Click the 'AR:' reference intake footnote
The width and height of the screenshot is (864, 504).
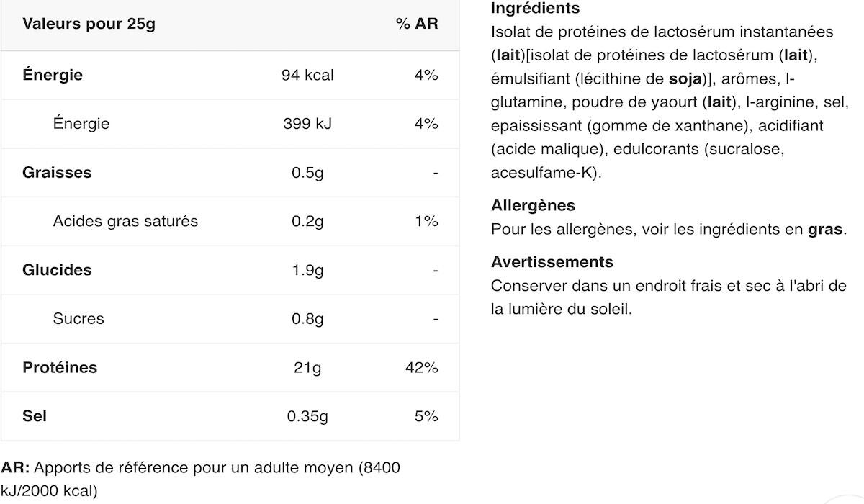point(16,467)
